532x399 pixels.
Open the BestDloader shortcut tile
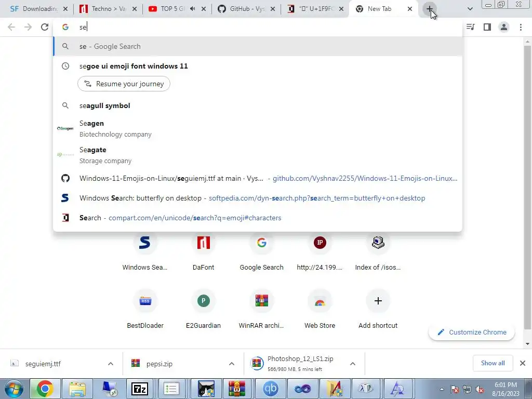click(x=145, y=310)
